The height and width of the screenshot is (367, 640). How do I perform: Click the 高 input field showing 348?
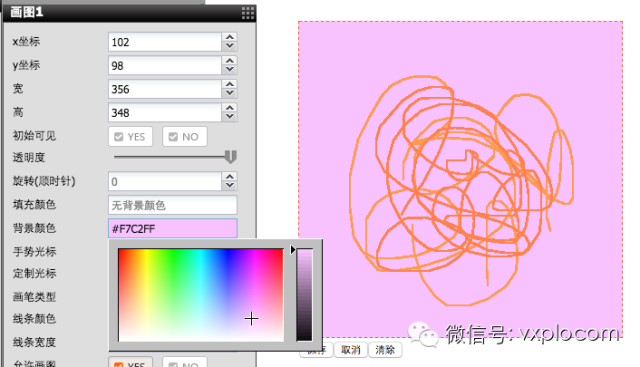point(165,113)
